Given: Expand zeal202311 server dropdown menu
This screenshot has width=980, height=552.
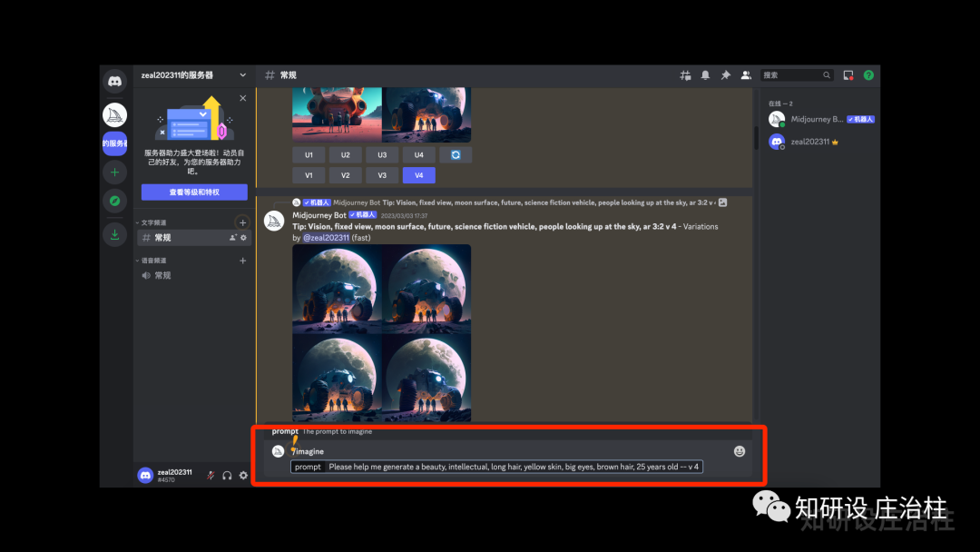Looking at the screenshot, I should point(243,75).
